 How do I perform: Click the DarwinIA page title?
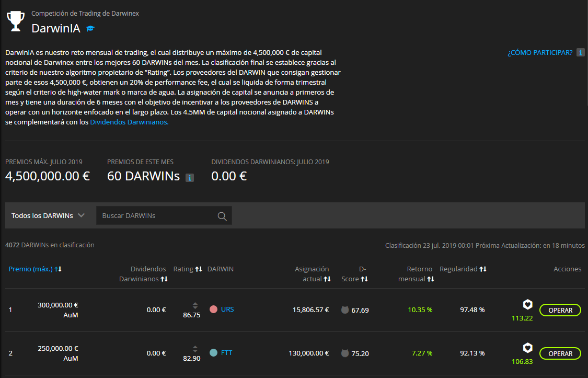[x=56, y=29]
